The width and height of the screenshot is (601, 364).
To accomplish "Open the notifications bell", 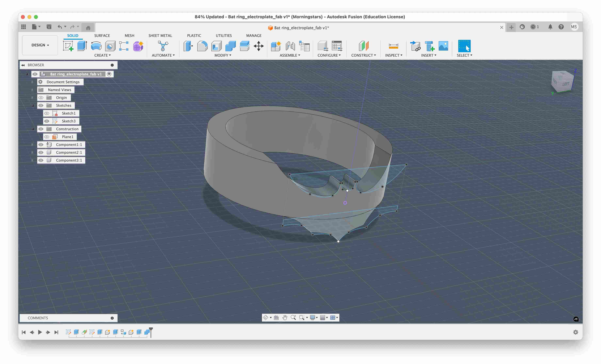I will pyautogui.click(x=550, y=27).
